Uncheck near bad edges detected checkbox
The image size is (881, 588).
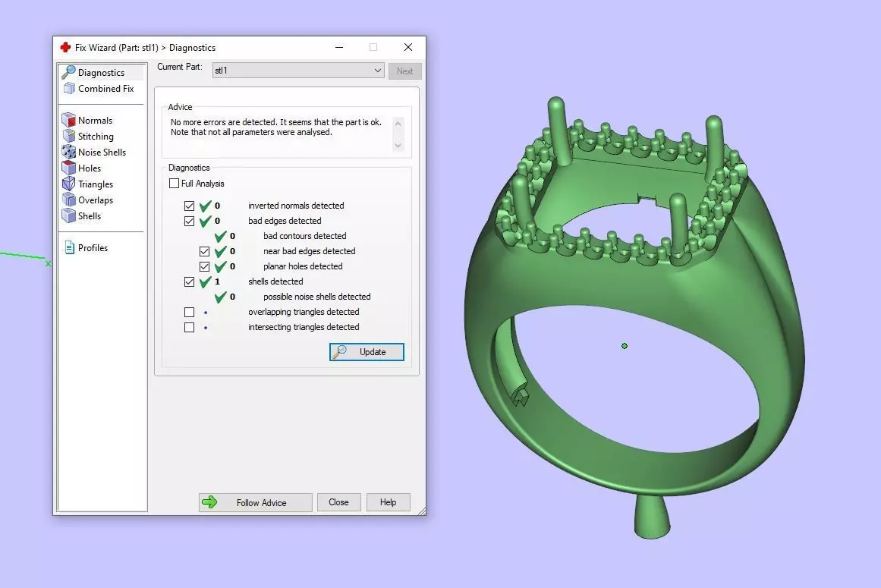click(x=205, y=251)
